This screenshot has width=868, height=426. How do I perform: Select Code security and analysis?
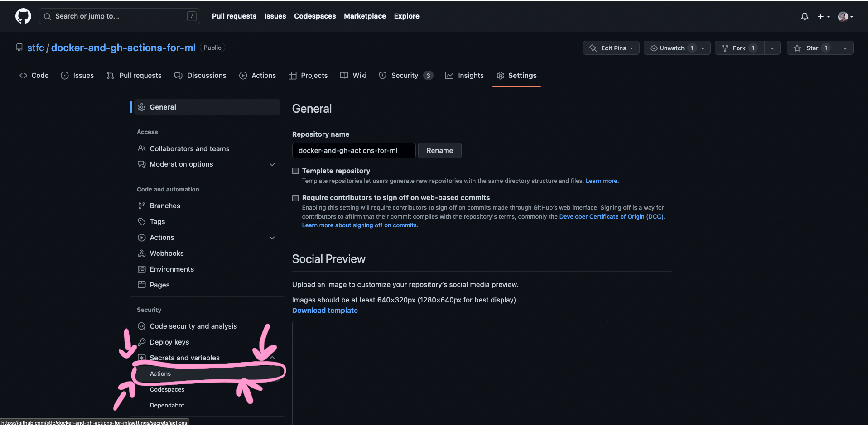click(x=193, y=326)
